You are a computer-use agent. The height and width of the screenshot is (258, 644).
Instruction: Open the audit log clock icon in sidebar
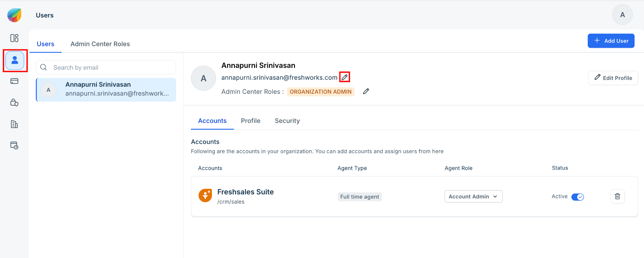(x=14, y=145)
